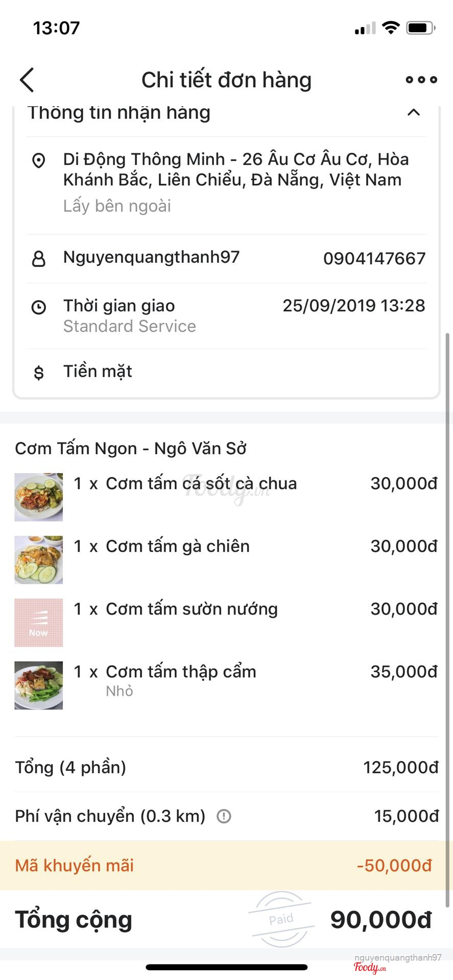Screen dimensions: 453x980
Task: Tap the clock delivery time icon
Action: tap(39, 307)
